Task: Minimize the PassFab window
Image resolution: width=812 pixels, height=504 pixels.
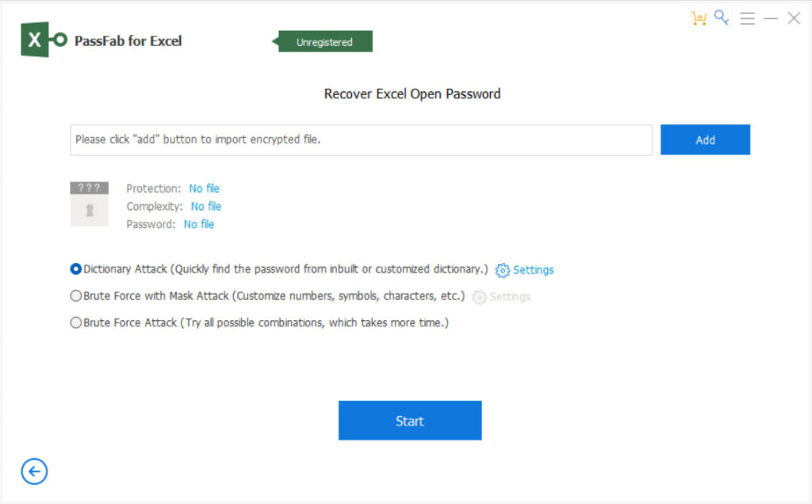Action: coord(771,19)
